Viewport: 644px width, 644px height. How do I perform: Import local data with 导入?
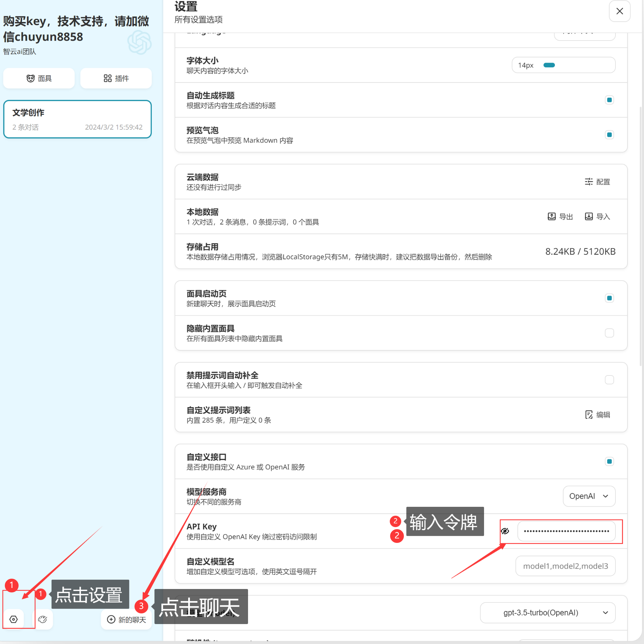point(598,217)
